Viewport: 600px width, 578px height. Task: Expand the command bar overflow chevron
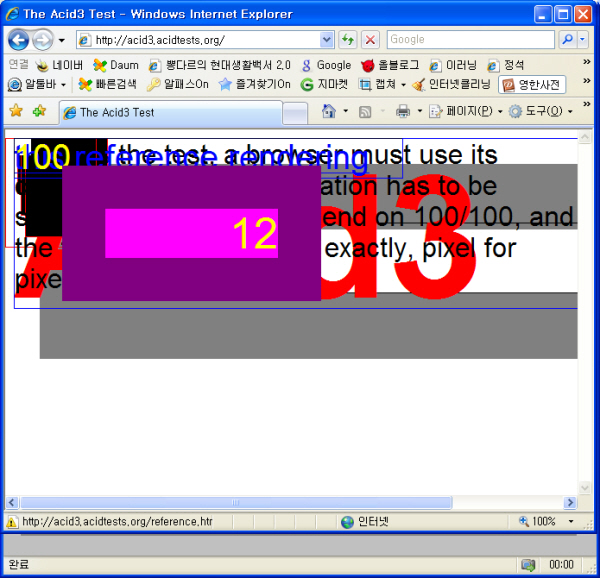(586, 104)
